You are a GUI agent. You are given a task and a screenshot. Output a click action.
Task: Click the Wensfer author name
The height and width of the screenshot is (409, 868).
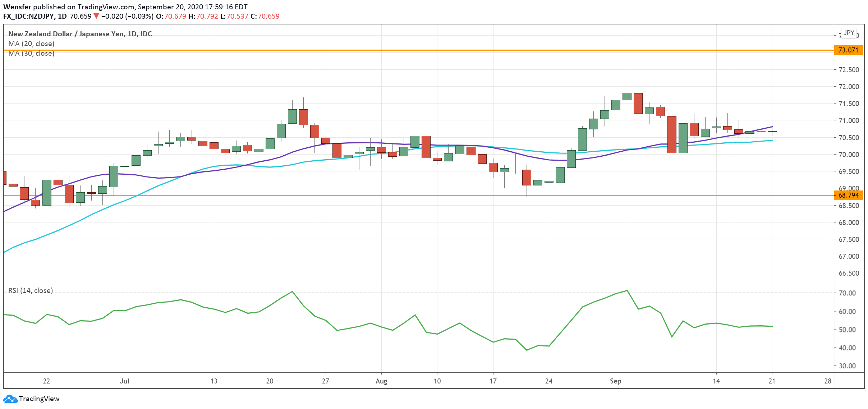17,7
